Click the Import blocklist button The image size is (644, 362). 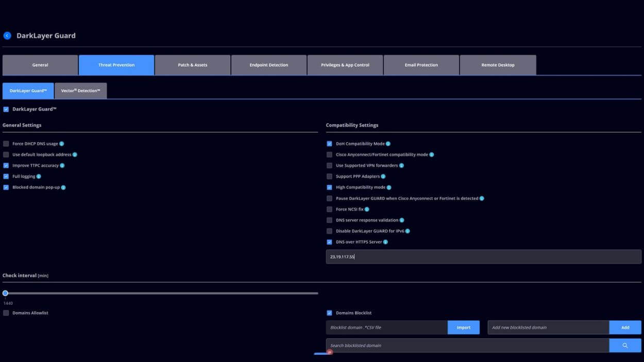[464, 327]
